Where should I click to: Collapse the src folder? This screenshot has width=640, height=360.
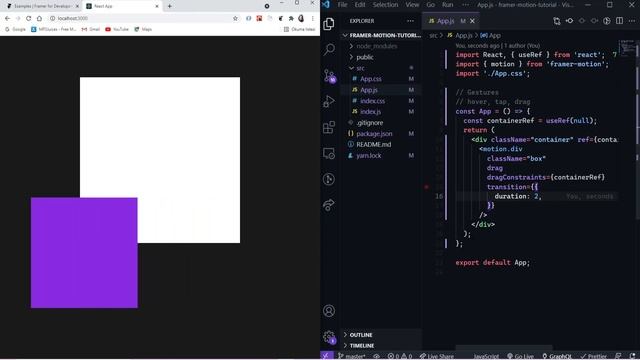pyautogui.click(x=381, y=68)
